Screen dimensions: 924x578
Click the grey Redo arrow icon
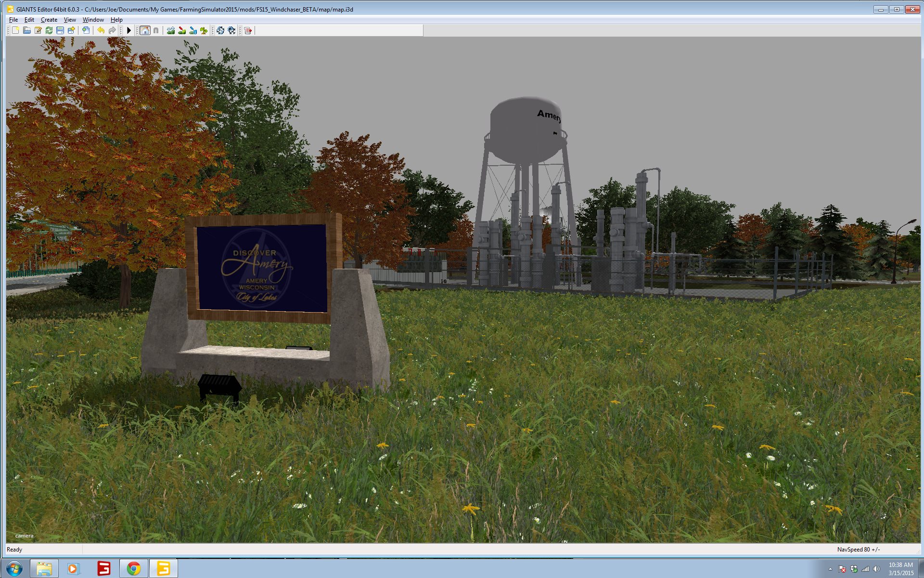(112, 30)
